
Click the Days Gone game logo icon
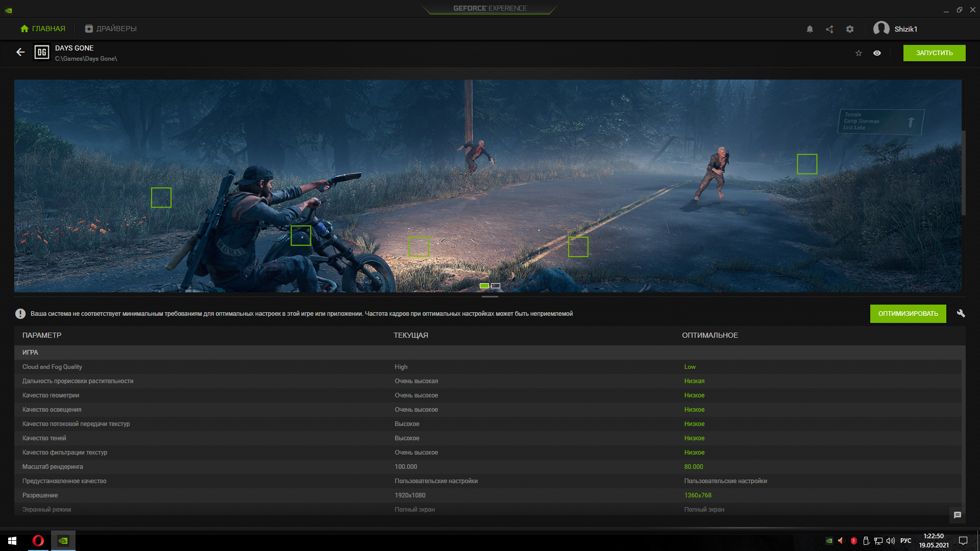42,53
